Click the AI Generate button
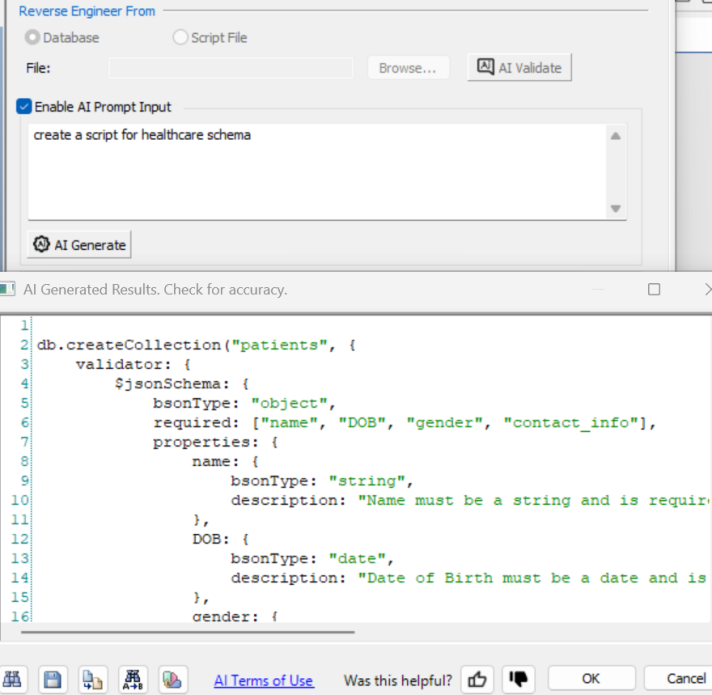The width and height of the screenshot is (712, 695). pos(79,245)
